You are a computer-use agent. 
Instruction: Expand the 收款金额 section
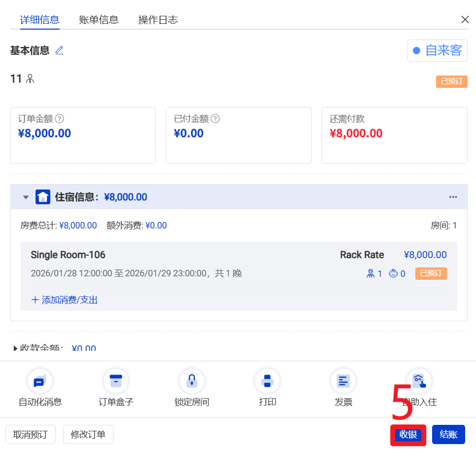pos(16,348)
